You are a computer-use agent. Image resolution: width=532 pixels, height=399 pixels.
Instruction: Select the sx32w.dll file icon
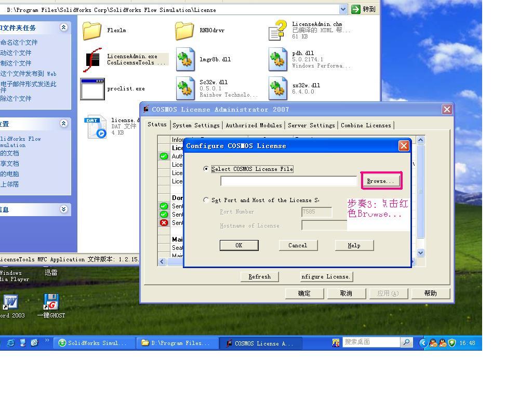pyautogui.click(x=278, y=88)
